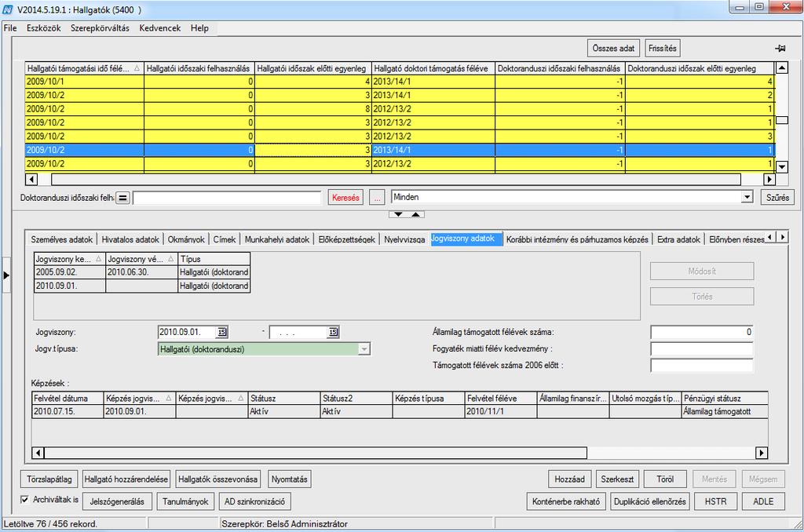Click the Törzslapátlag button

[x=49, y=479]
